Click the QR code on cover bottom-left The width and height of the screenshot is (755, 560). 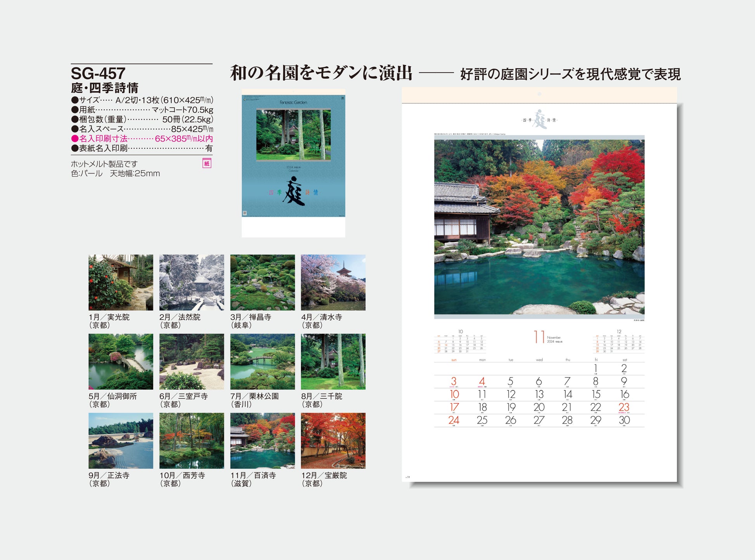point(244,213)
